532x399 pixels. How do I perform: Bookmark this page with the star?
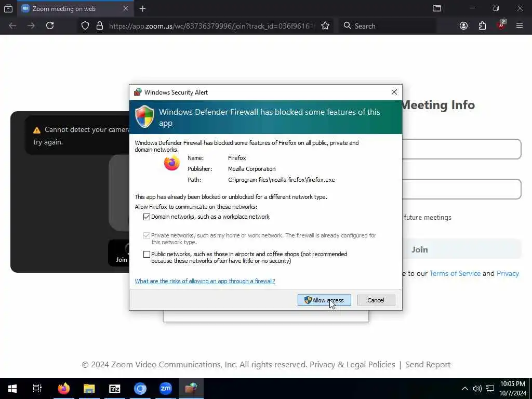[x=325, y=26]
